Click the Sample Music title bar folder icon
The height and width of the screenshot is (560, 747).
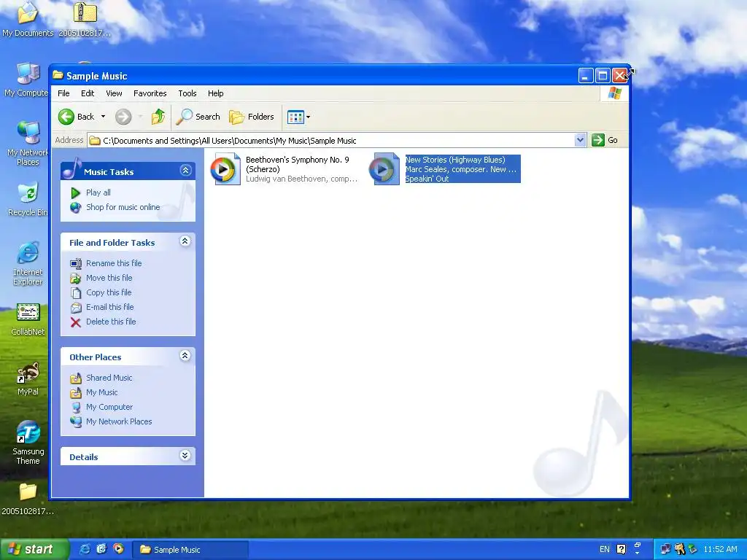click(58, 75)
